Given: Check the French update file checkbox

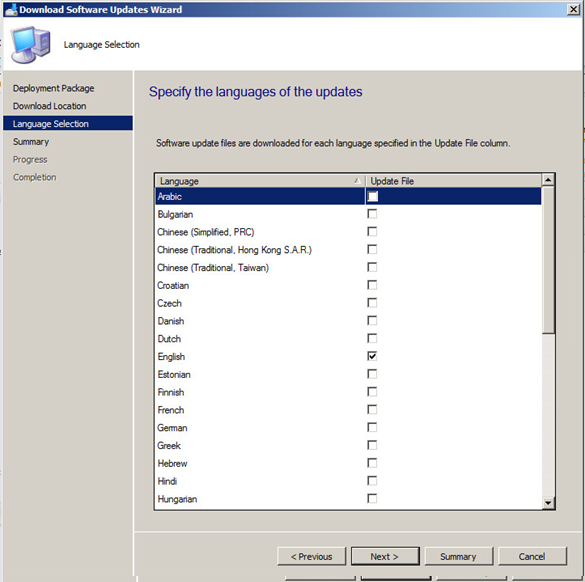Looking at the screenshot, I should 372,410.
